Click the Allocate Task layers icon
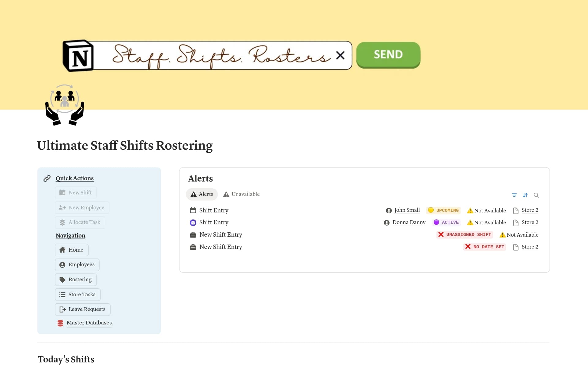The width and height of the screenshot is (588, 367). (62, 222)
